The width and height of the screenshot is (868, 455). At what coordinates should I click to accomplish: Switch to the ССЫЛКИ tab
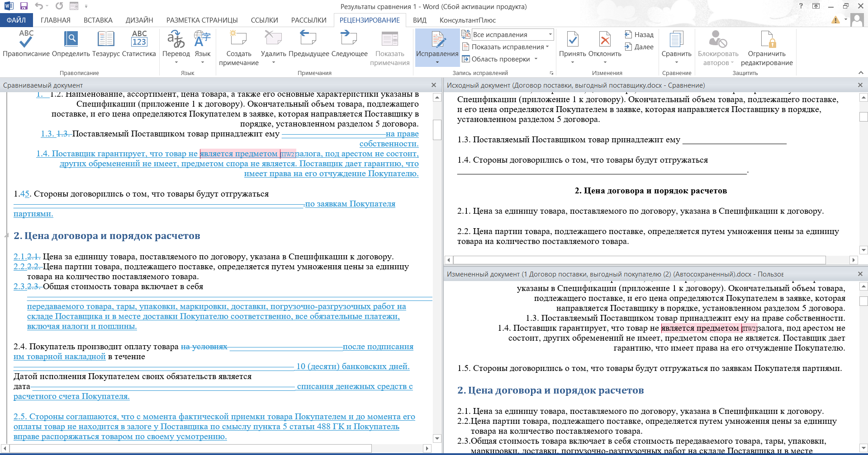[x=265, y=20]
